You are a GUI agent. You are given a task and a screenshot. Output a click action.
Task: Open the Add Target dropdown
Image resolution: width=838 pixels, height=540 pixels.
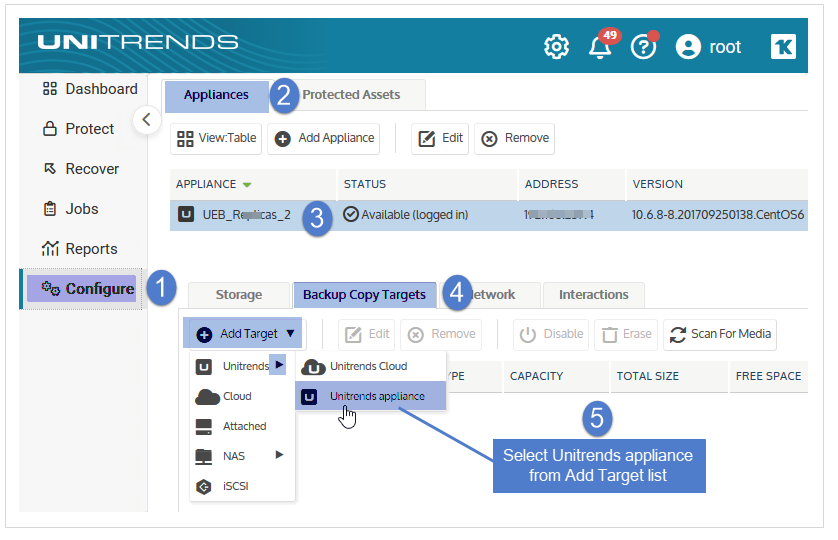click(x=243, y=334)
